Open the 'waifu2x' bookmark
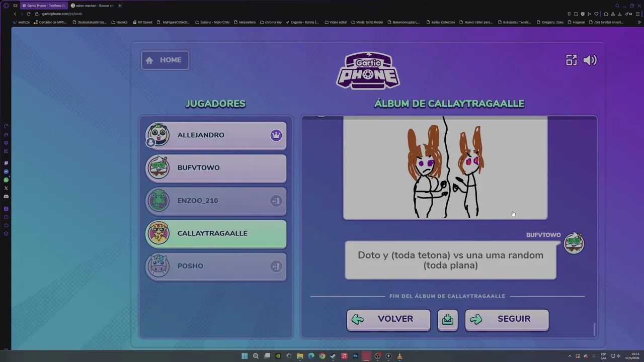 22,22
